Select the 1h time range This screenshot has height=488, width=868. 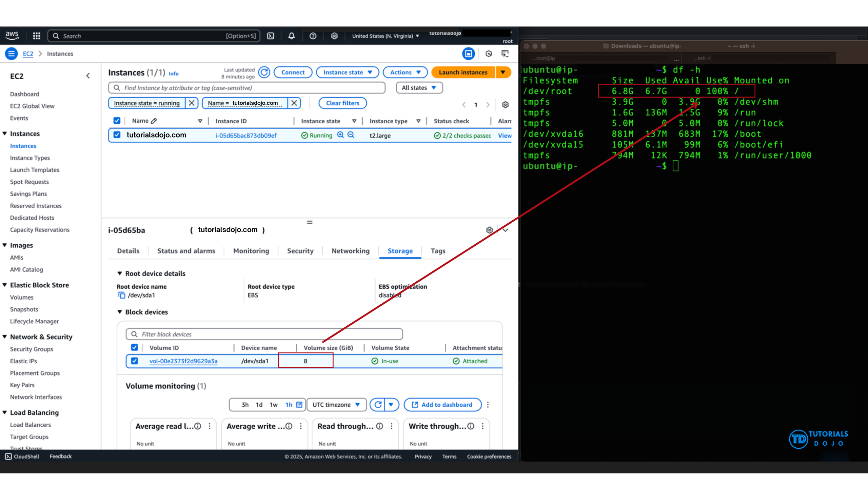tap(289, 405)
